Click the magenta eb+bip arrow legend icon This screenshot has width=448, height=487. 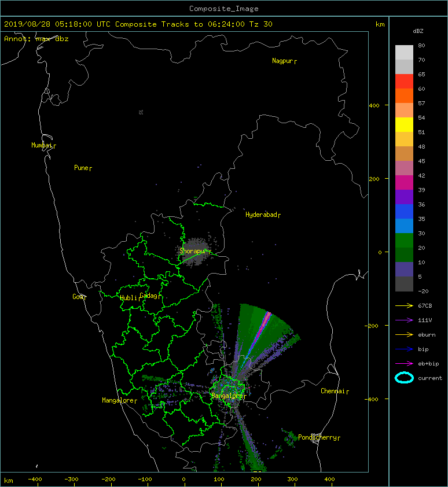pos(404,364)
